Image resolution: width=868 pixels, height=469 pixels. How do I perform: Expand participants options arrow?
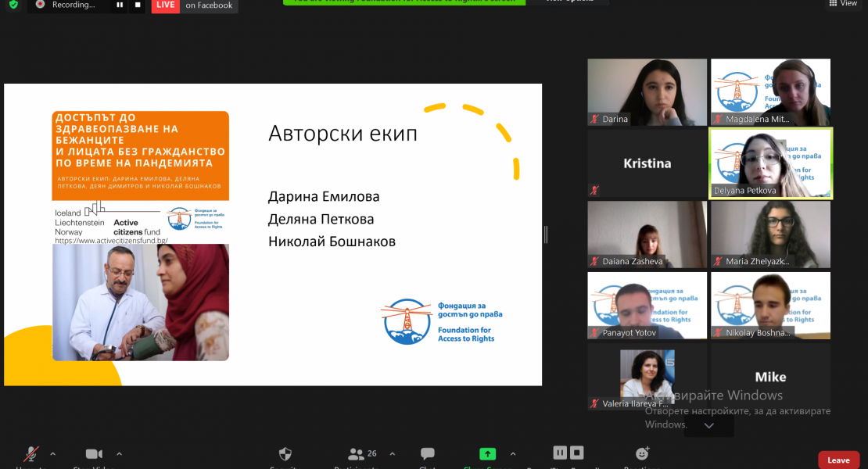393,454
